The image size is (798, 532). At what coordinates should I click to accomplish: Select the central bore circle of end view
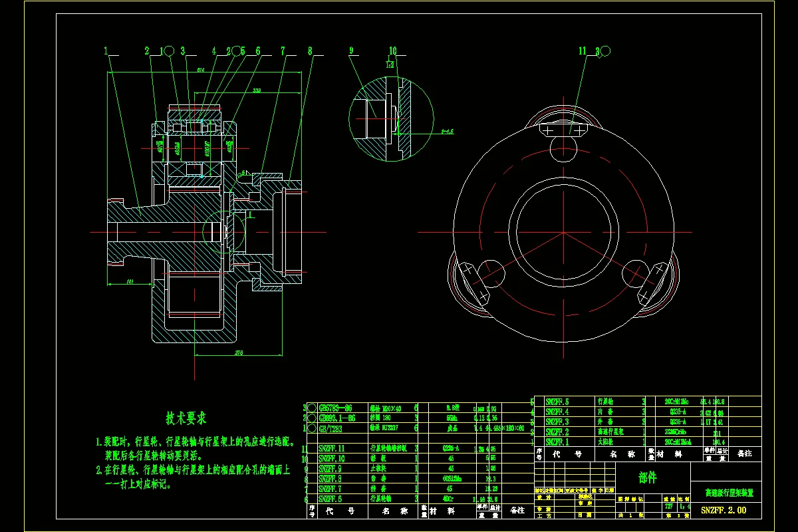tap(563, 232)
